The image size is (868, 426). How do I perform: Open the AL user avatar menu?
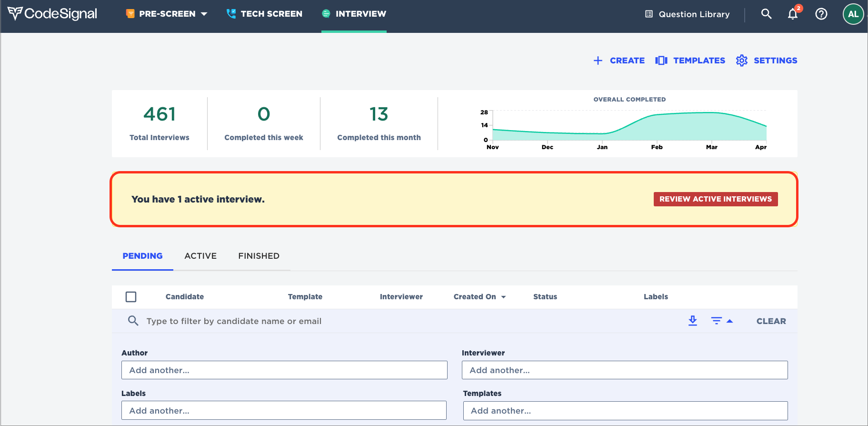tap(853, 14)
